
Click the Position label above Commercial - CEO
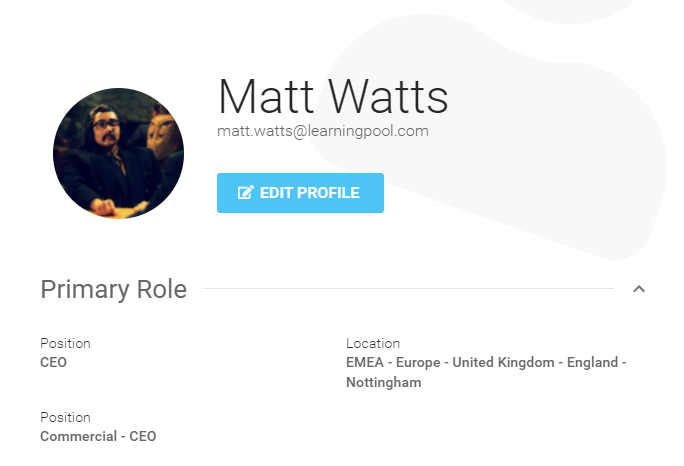point(65,417)
